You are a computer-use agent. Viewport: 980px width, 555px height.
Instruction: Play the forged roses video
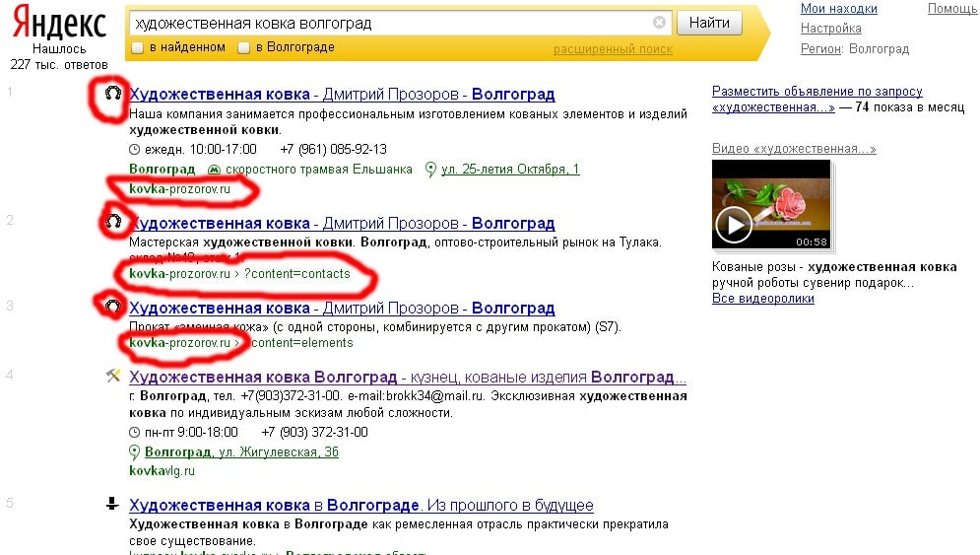(734, 224)
